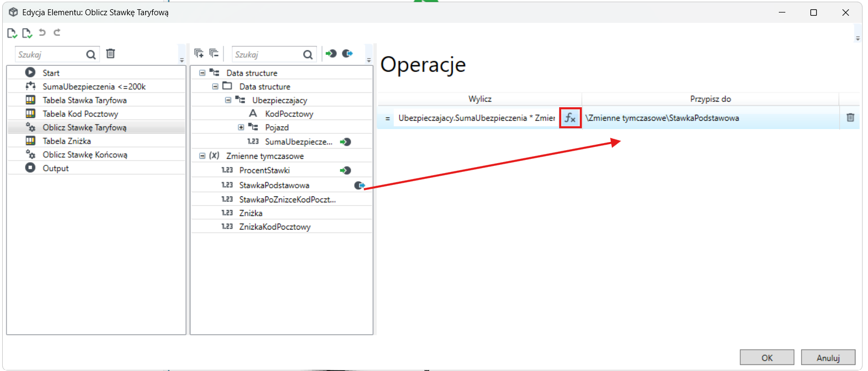Edit the Przypisz do target field
This screenshot has height=371, width=868.
click(710, 118)
